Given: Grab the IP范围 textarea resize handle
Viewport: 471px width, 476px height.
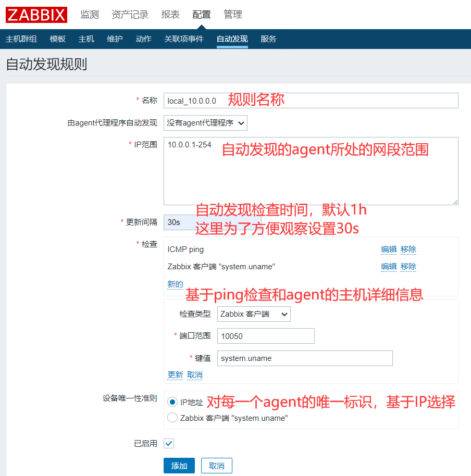Looking at the screenshot, I should [x=455, y=202].
